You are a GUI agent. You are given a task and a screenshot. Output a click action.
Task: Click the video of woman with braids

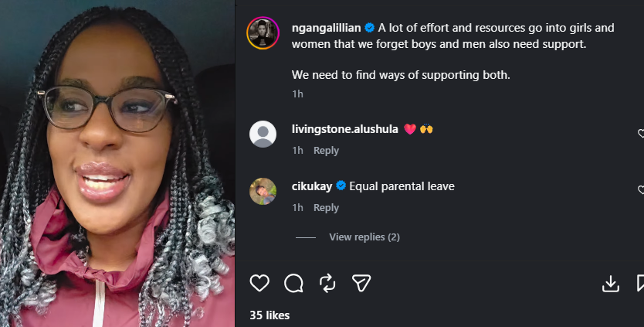117,163
